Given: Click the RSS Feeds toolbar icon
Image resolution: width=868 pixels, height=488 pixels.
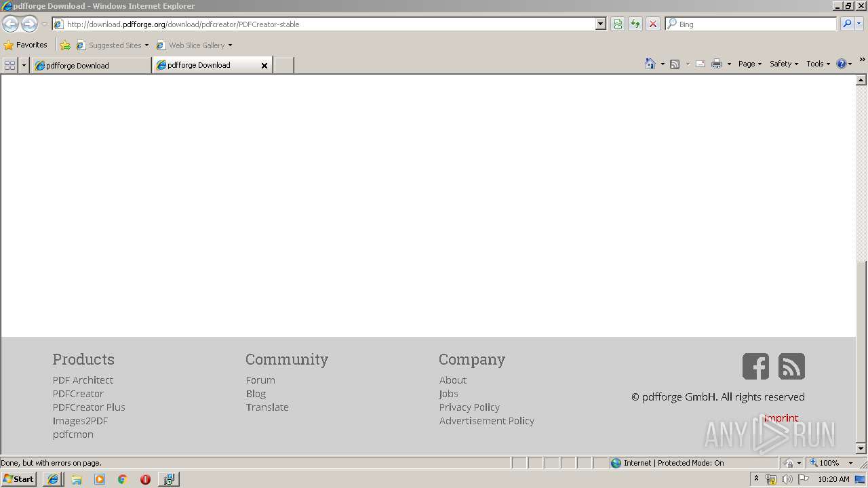Looking at the screenshot, I should 675,64.
